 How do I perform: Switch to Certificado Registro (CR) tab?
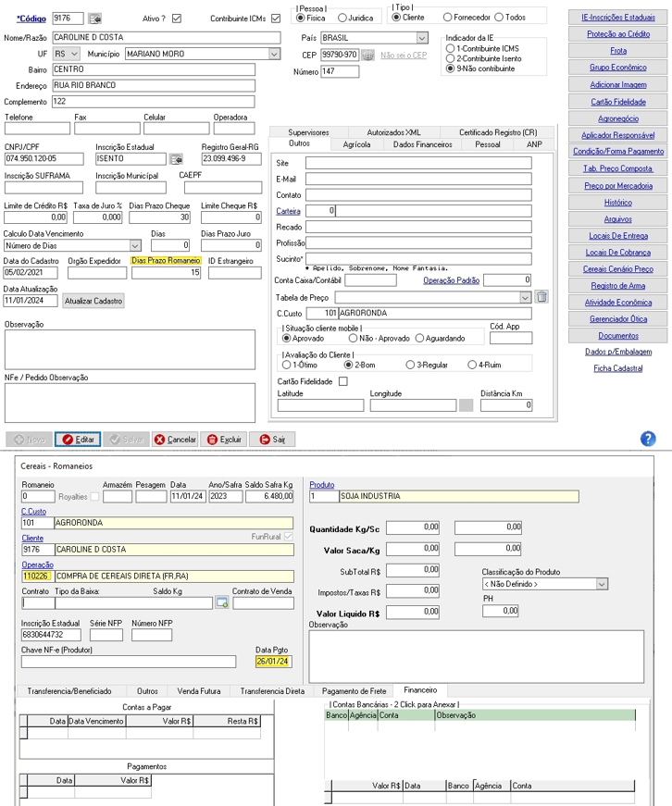point(498,132)
